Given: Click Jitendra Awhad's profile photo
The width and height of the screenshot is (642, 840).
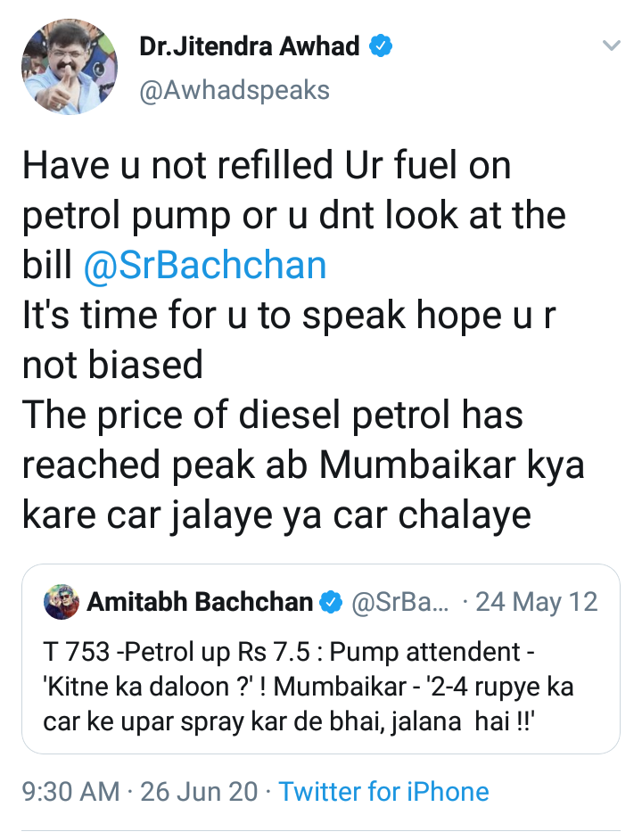Looking at the screenshot, I should point(69,66).
